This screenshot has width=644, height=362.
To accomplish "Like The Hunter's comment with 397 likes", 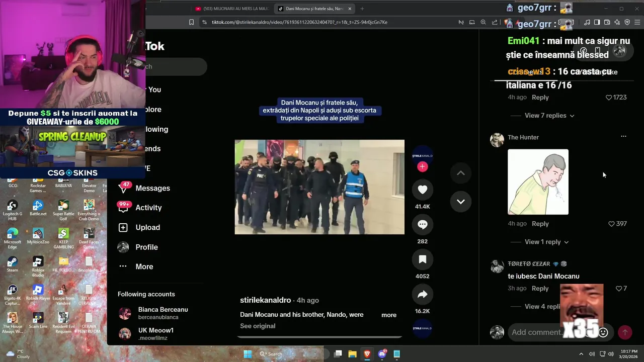I will 612,224.
